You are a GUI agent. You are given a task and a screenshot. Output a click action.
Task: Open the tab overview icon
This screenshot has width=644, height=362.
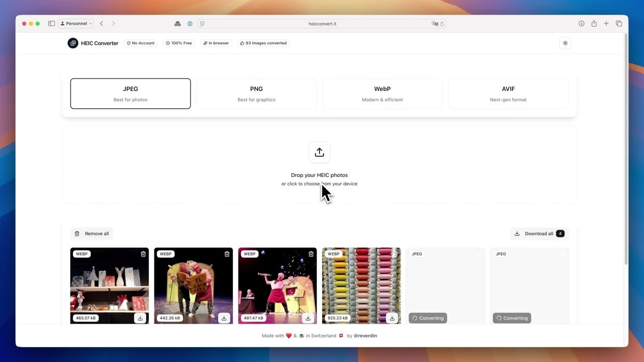click(x=619, y=23)
